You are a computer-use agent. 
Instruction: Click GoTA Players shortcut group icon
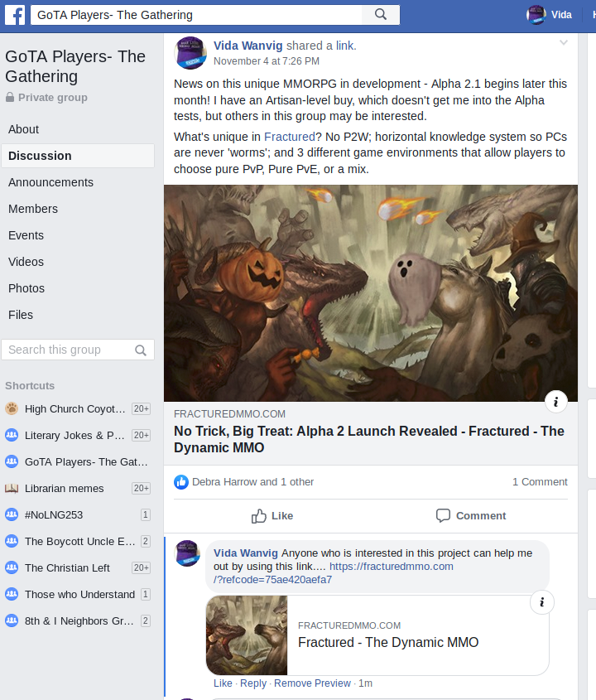point(12,461)
